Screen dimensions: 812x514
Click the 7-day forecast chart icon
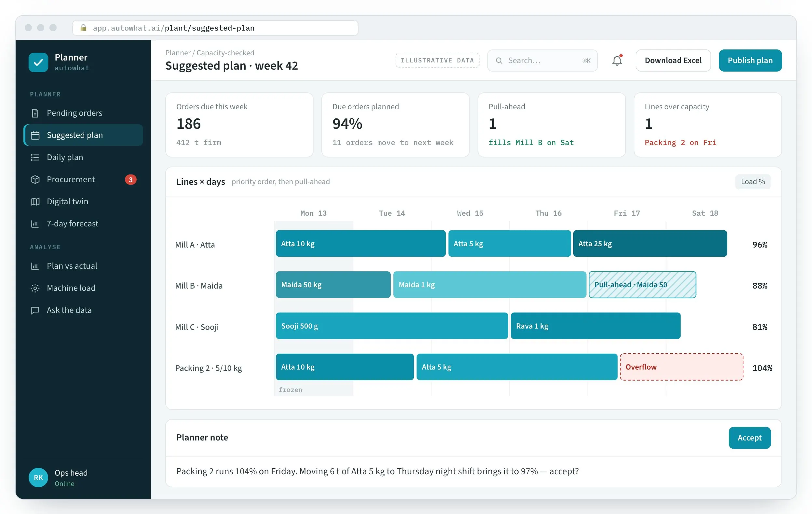[35, 223]
